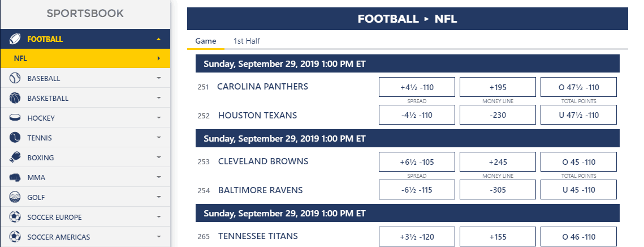Click the baseball icon
The height and width of the screenshot is (247, 644).
click(x=15, y=78)
